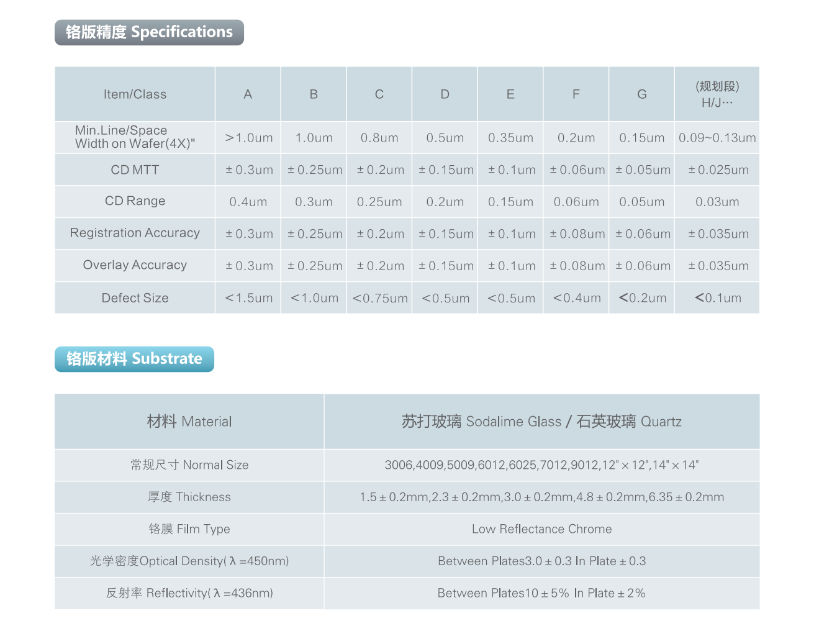Click the 铬版精度 Specifications section header

[149, 32]
